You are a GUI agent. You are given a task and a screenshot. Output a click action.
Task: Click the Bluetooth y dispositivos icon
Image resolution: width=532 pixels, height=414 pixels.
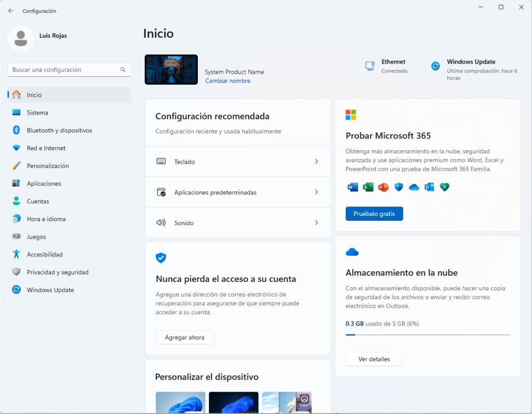click(x=16, y=131)
